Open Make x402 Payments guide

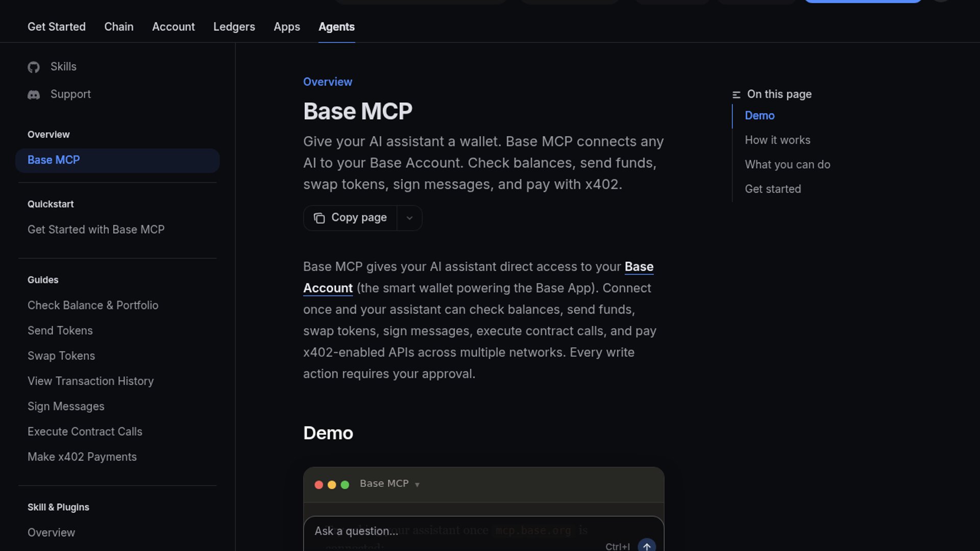tap(82, 457)
